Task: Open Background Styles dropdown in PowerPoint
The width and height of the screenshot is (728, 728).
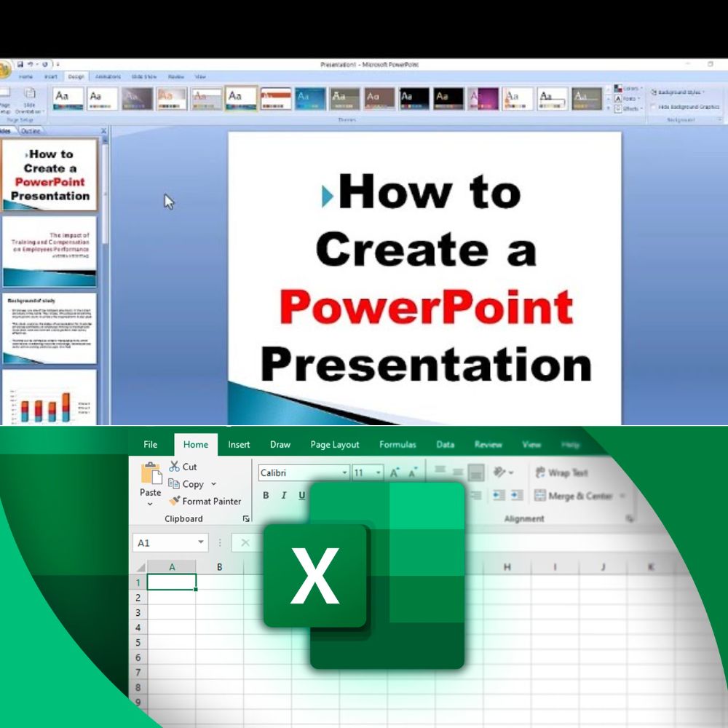Action: 678,92
